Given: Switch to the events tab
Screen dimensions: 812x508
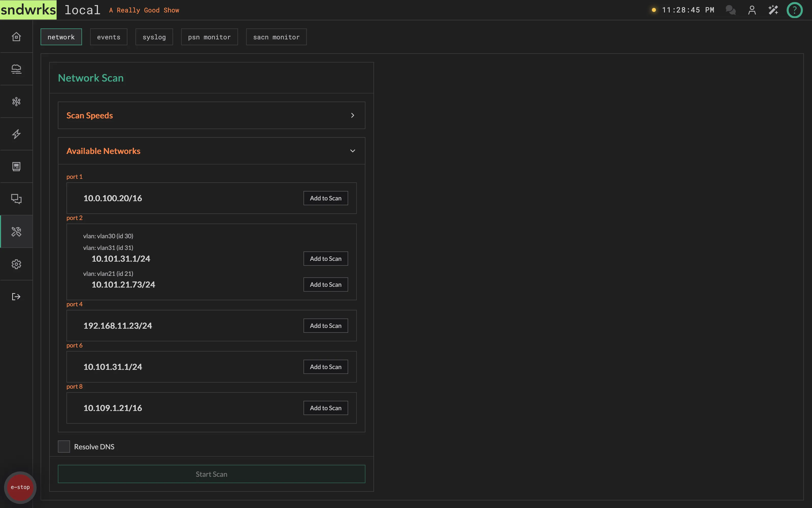Looking at the screenshot, I should [109, 37].
